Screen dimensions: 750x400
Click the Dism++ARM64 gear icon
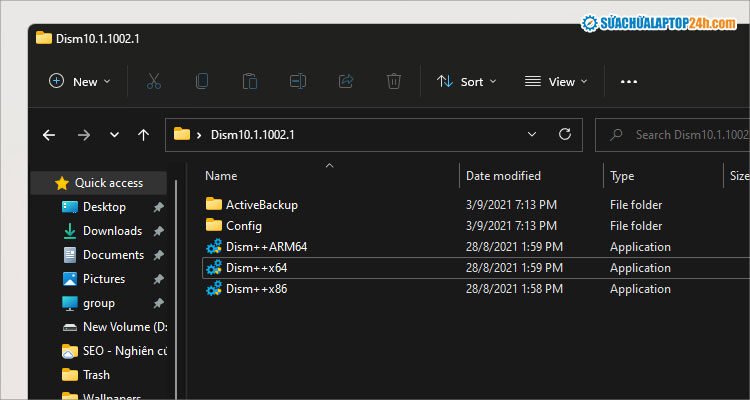point(214,246)
